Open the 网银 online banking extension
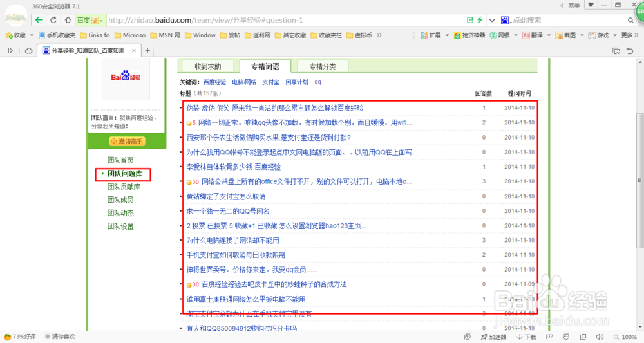Screen dimensions: 644x343 point(500,35)
